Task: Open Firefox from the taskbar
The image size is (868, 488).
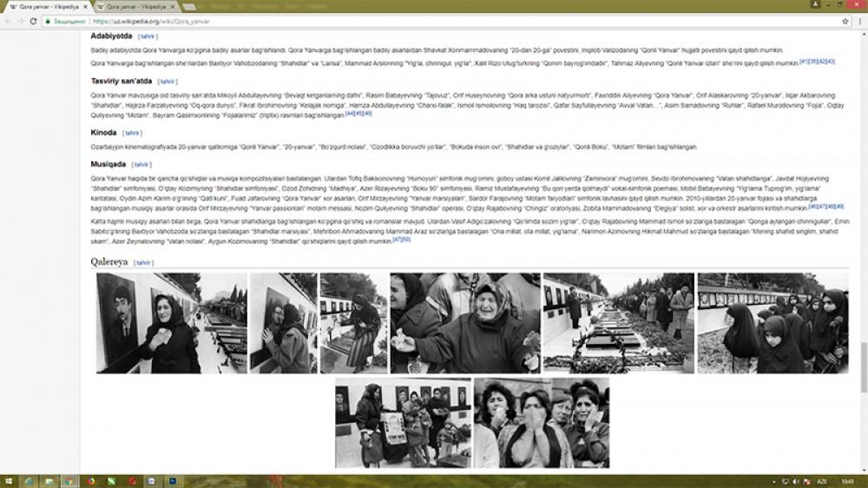Action: [90, 480]
